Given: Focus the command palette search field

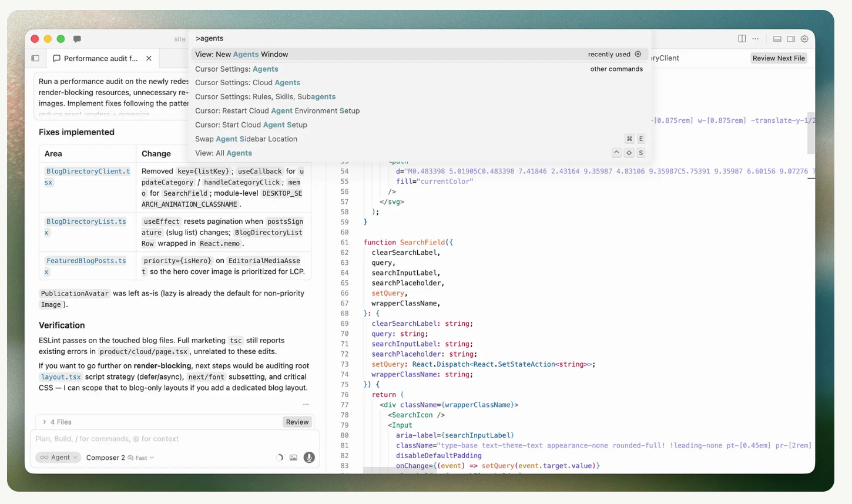Looking at the screenshot, I should coord(420,38).
